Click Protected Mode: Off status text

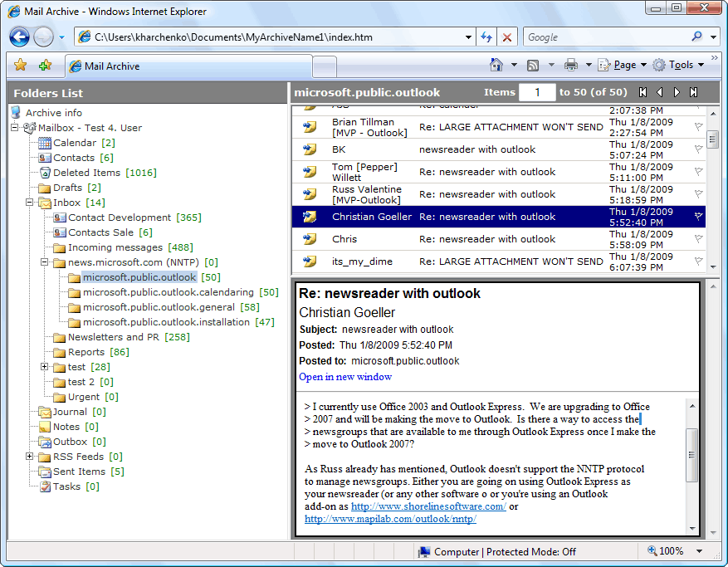pos(530,552)
